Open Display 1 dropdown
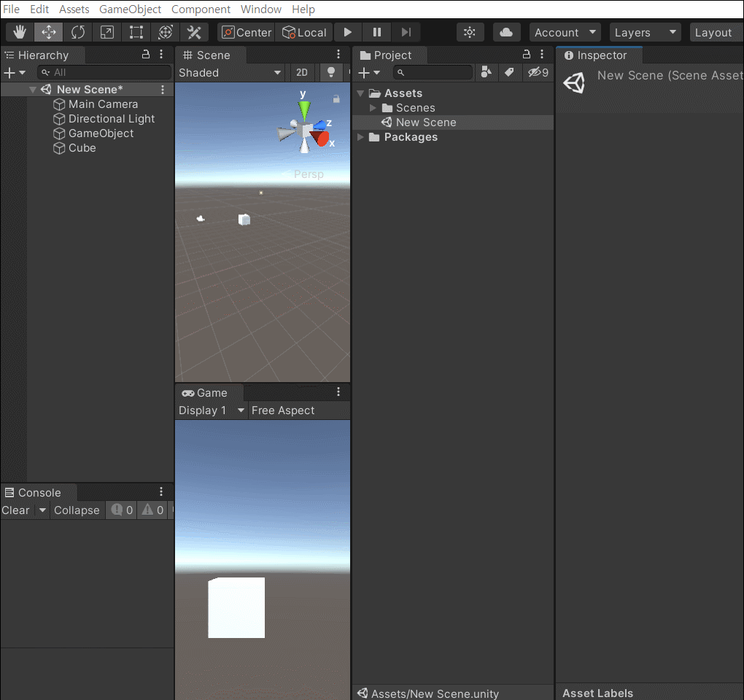 pyautogui.click(x=212, y=411)
